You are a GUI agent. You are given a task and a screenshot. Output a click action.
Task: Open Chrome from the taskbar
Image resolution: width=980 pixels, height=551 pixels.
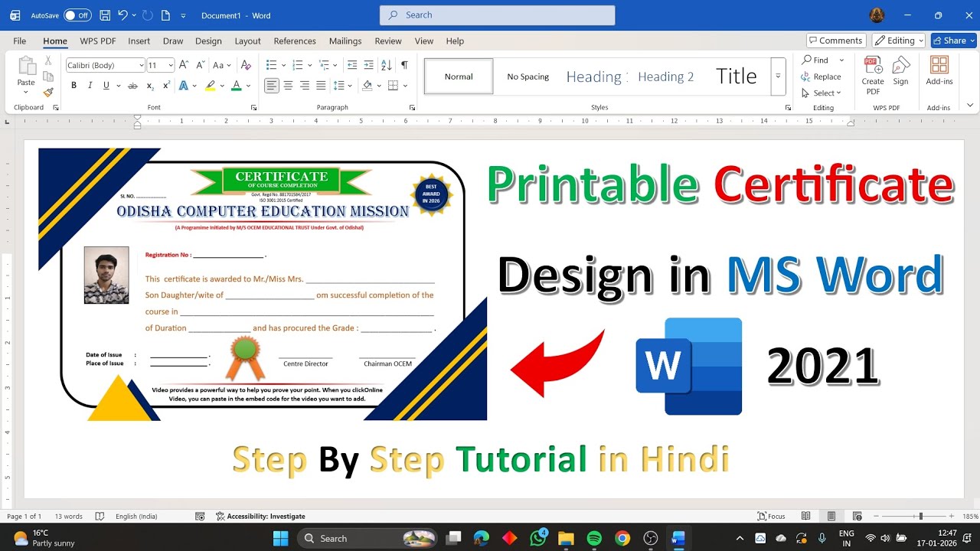tap(622, 539)
